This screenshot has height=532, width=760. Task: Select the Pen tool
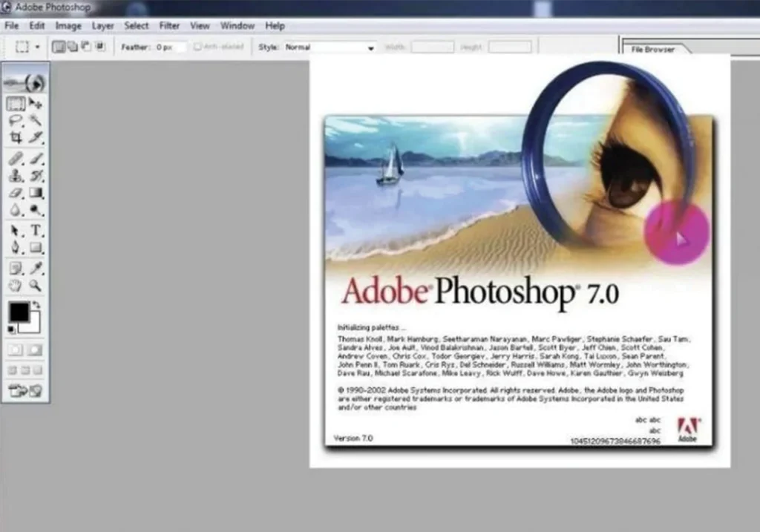16,248
